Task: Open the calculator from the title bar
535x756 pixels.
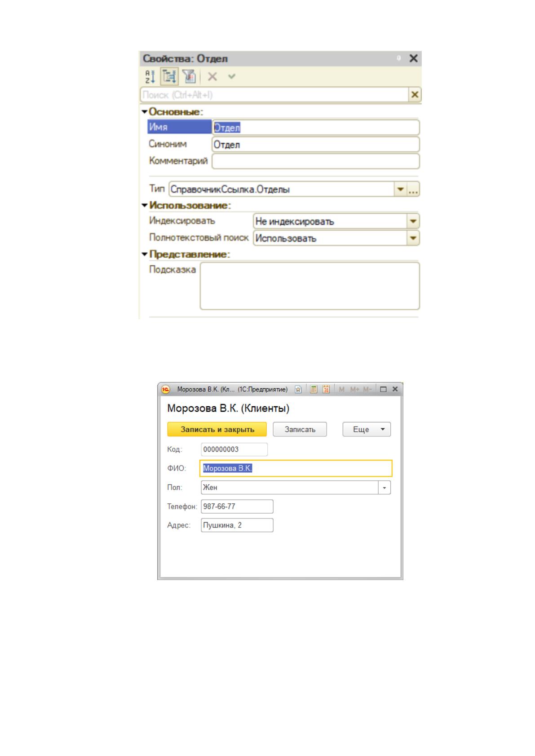Action: (x=314, y=389)
